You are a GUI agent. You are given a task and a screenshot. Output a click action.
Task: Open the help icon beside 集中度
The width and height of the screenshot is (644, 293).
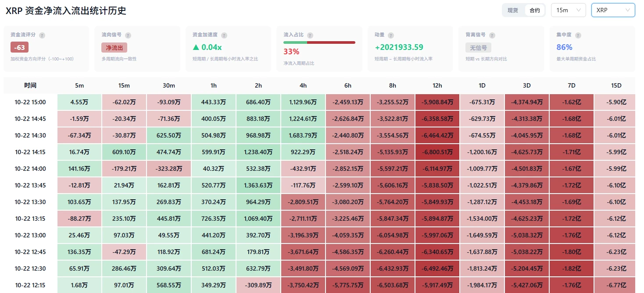pyautogui.click(x=578, y=35)
